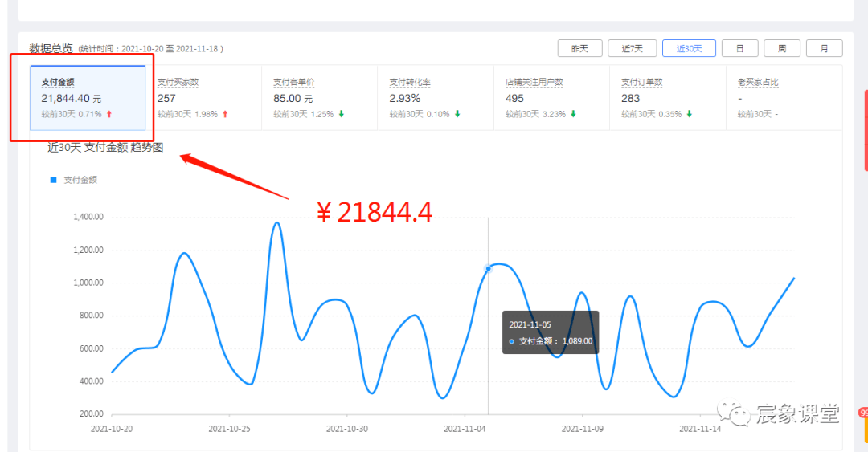This screenshot has width=868, height=452.
Task: Switch to the 日 granularity
Action: click(x=740, y=49)
